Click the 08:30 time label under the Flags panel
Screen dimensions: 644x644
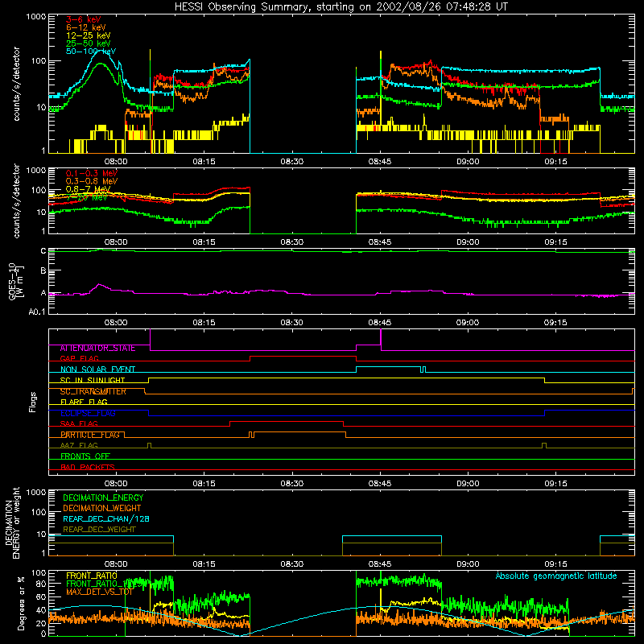[x=291, y=484]
